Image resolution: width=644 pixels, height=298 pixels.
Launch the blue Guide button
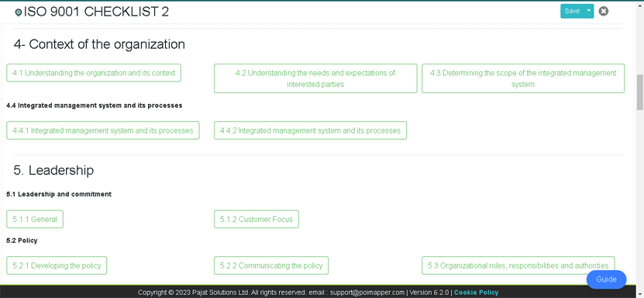pyautogui.click(x=606, y=279)
